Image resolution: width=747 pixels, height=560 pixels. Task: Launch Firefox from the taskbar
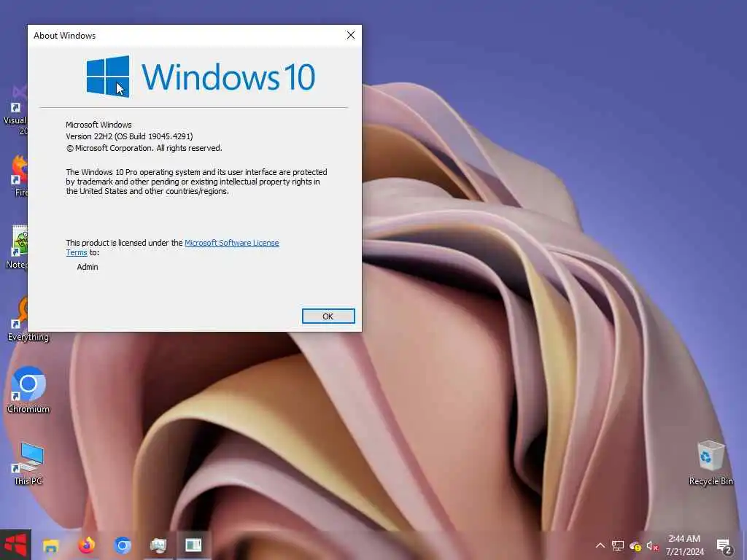coord(87,545)
